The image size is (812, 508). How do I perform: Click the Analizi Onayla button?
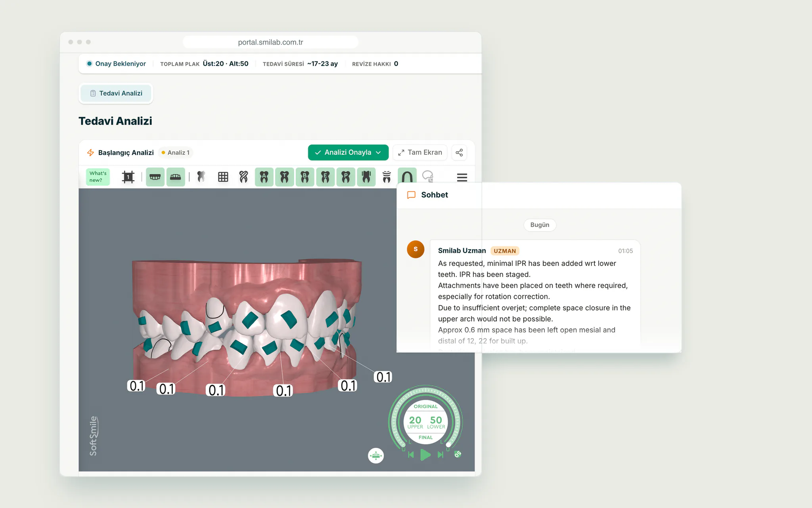[x=348, y=152]
